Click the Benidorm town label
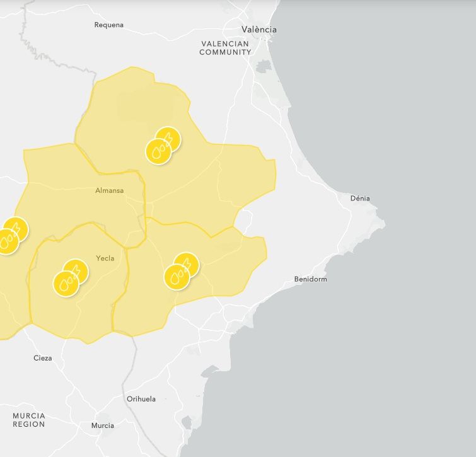 [x=311, y=279]
